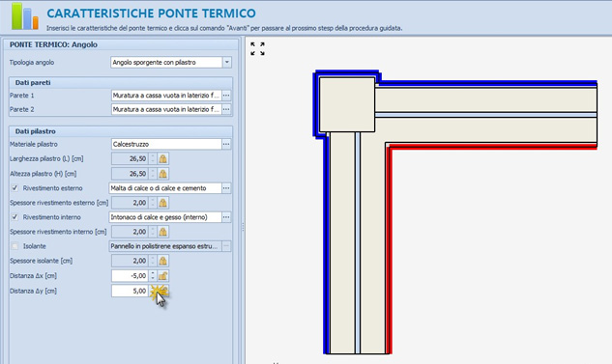Click CARATTERISTICHE PONTE TERMICO title
612x364 pixels.
click(151, 14)
